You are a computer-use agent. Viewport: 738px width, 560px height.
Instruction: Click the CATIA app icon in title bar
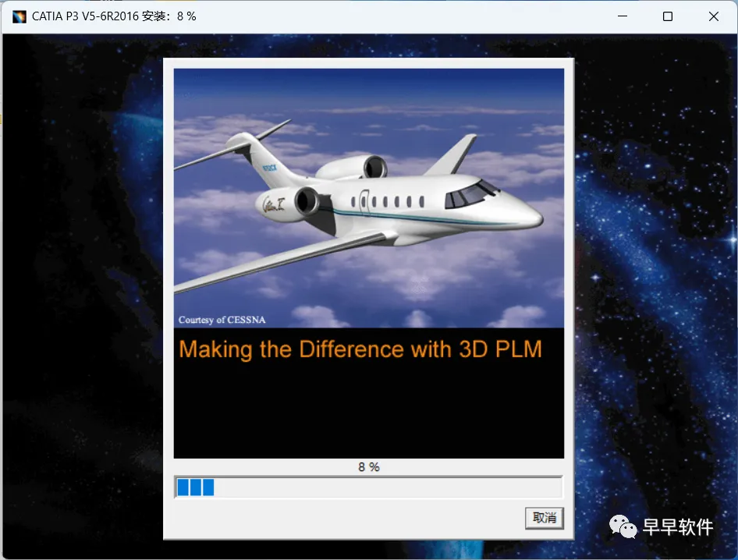click(20, 16)
